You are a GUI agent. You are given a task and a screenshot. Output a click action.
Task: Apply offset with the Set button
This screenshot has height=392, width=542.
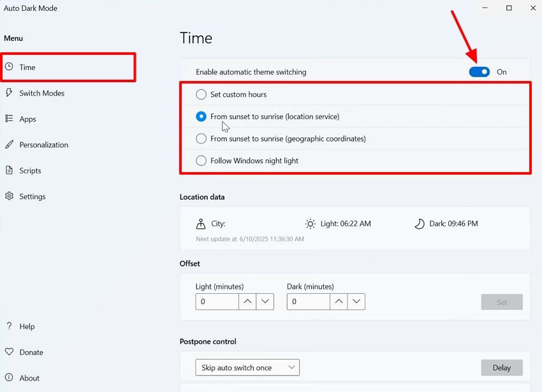(x=502, y=301)
